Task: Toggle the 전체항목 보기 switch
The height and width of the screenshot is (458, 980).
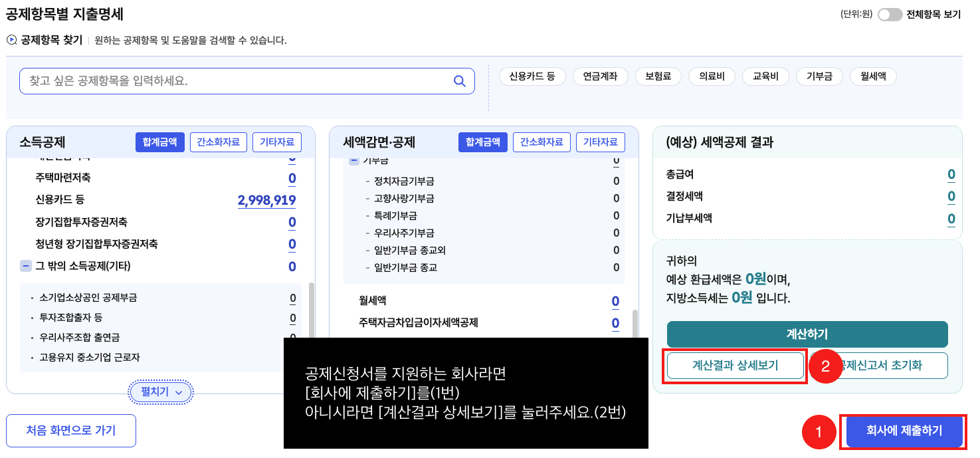Action: tap(890, 15)
